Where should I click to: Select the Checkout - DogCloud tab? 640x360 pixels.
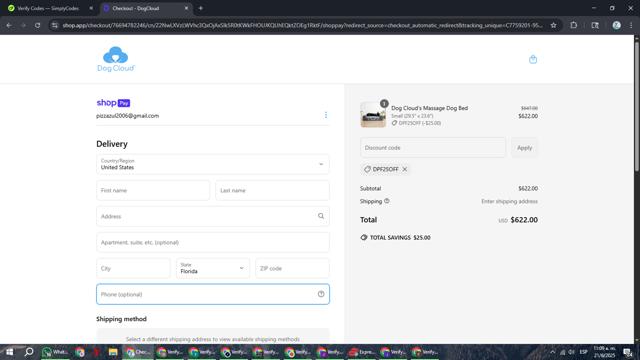146,8
